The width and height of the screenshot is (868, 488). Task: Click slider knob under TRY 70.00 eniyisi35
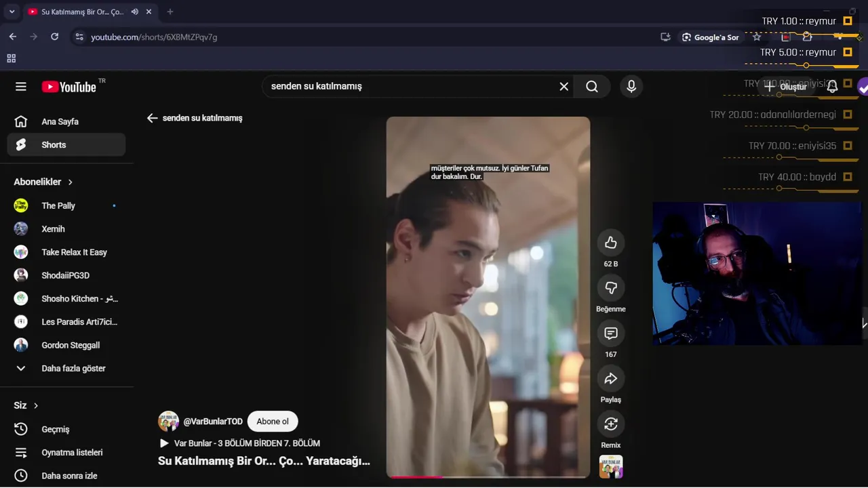pyautogui.click(x=779, y=157)
